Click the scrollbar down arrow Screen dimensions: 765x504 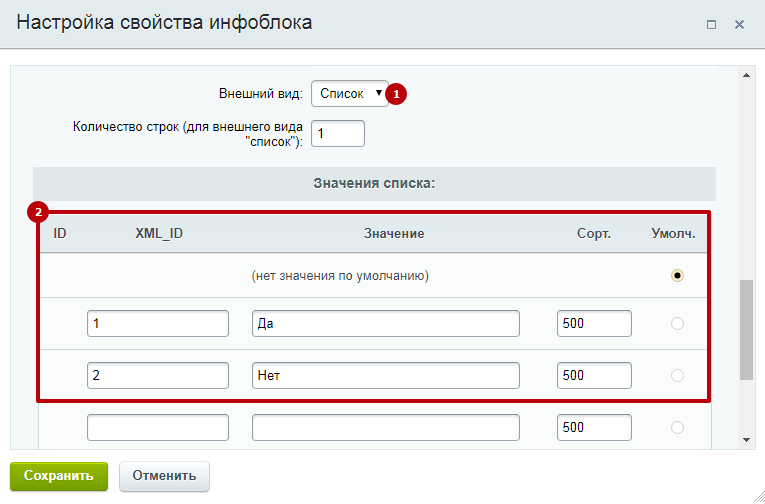click(x=746, y=440)
